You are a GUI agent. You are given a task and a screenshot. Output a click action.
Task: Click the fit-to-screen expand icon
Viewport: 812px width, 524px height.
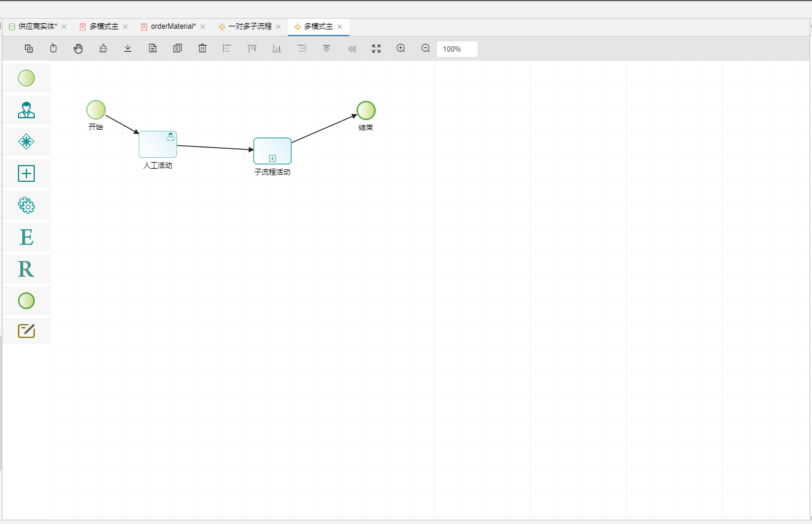click(x=376, y=49)
